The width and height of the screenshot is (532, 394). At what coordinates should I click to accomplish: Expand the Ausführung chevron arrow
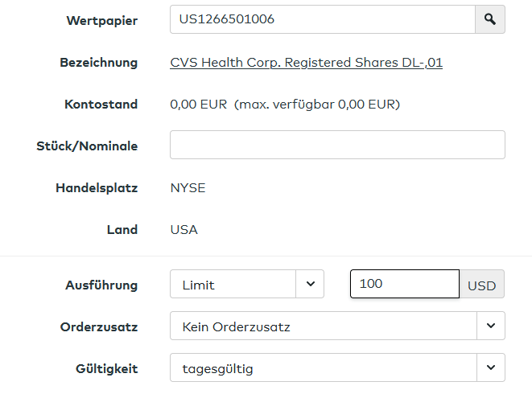tap(310, 285)
